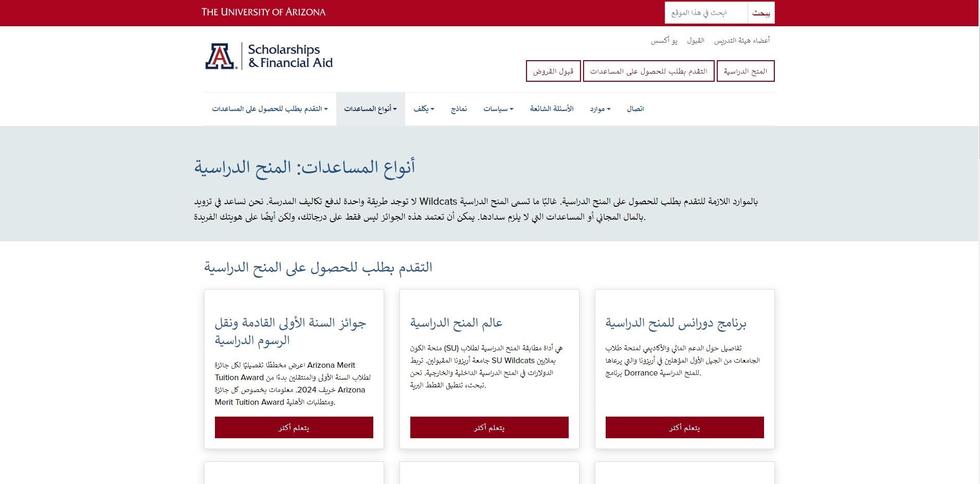Click the University of Arizona wordmark
Image resolution: width=980 pixels, height=484 pixels.
click(x=263, y=12)
